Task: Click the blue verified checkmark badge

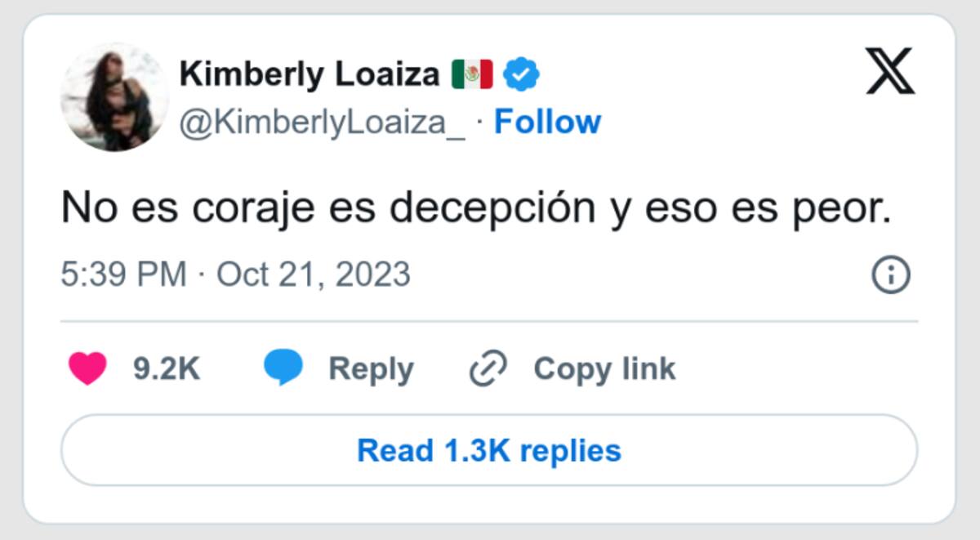Action: [x=520, y=75]
